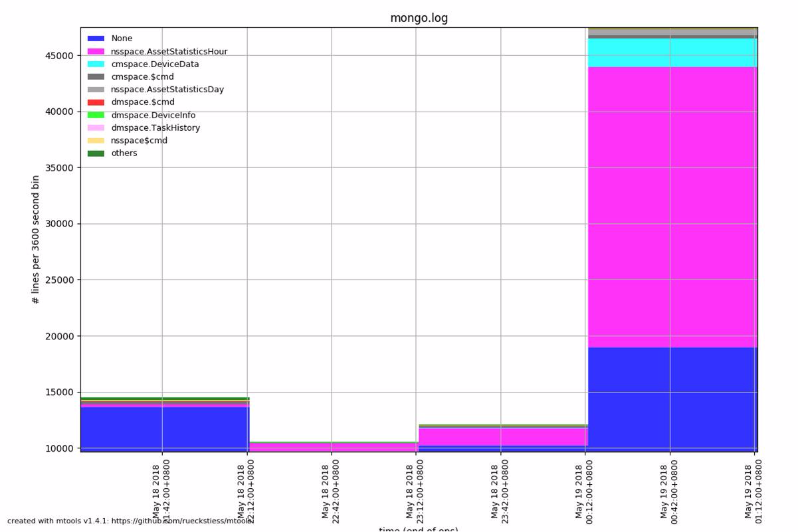The height and width of the screenshot is (532, 798).
Task: Click the blue None legend swatch
Action: [x=96, y=39]
